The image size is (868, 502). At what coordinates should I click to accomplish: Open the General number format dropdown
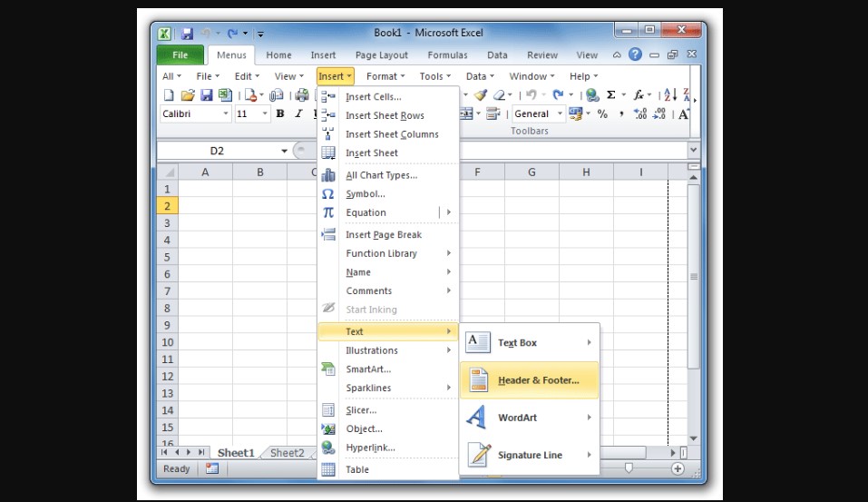tap(560, 114)
